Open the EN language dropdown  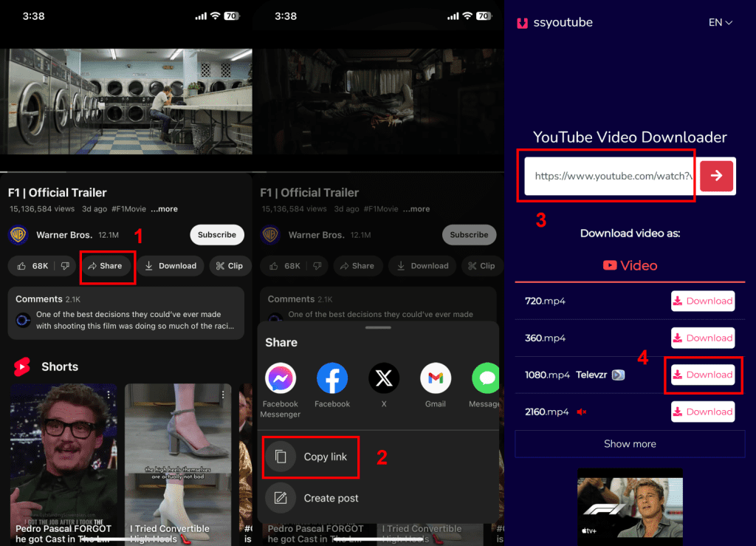[720, 22]
